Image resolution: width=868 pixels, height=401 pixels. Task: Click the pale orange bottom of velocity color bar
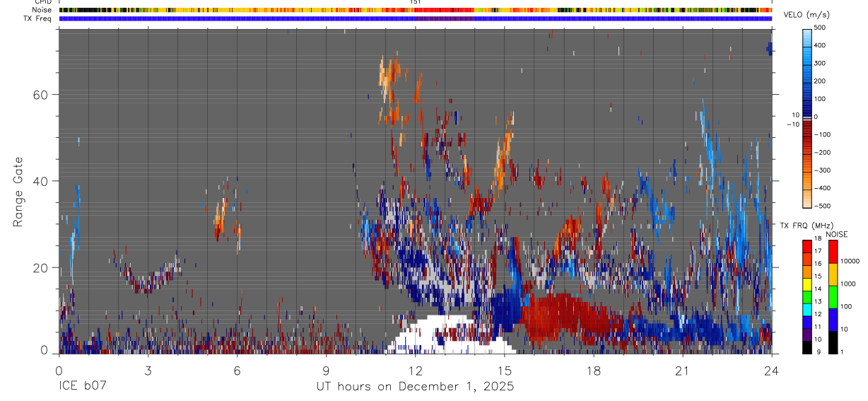click(x=807, y=198)
